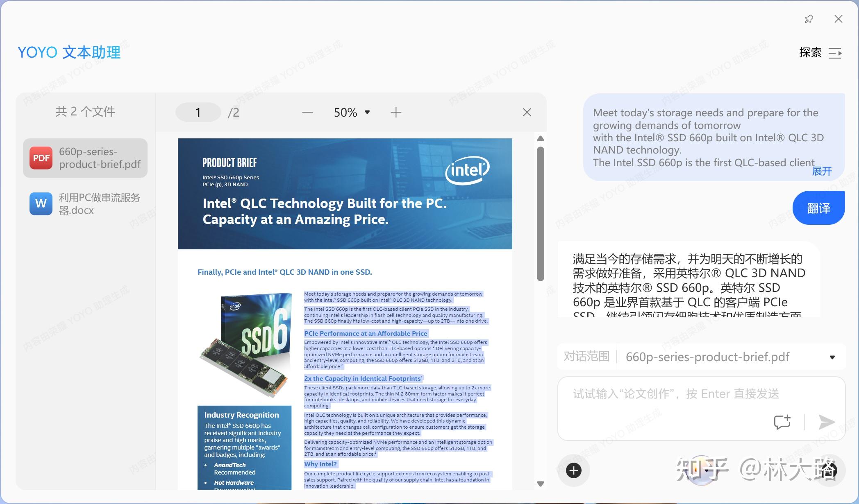Click the chat message input box
The height and width of the screenshot is (504, 859).
[x=702, y=409]
